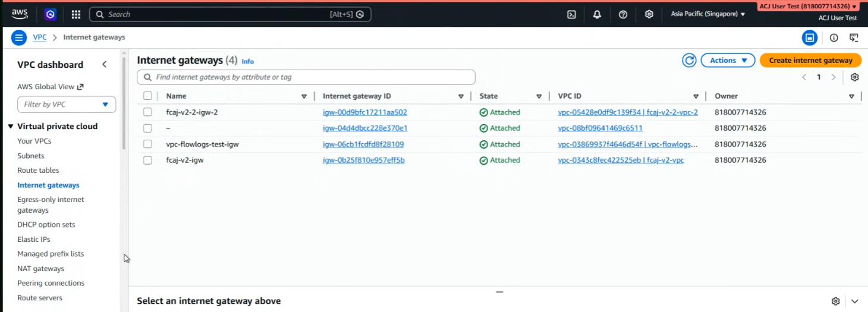Check the fcaj-v2-2-igw-2 row checkbox

tap(147, 112)
